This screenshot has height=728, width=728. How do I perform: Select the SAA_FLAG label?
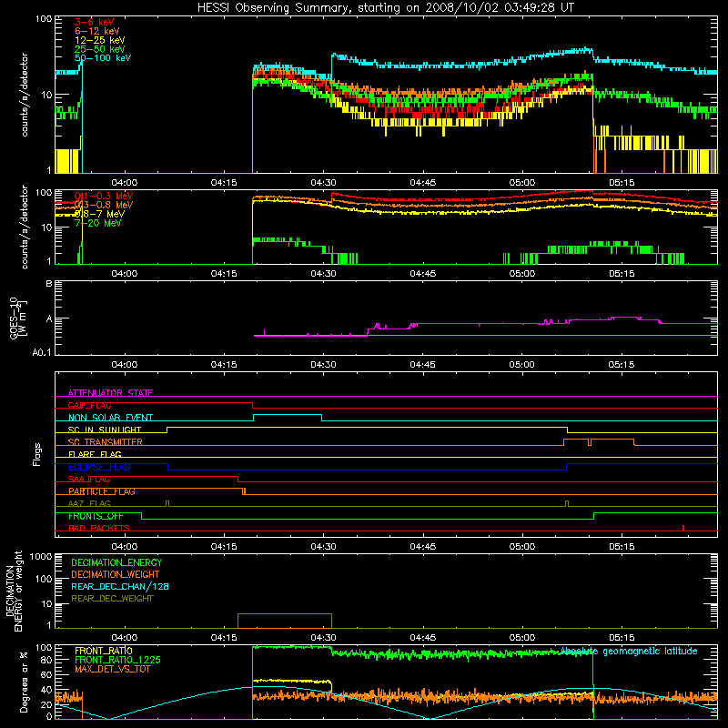(89, 480)
